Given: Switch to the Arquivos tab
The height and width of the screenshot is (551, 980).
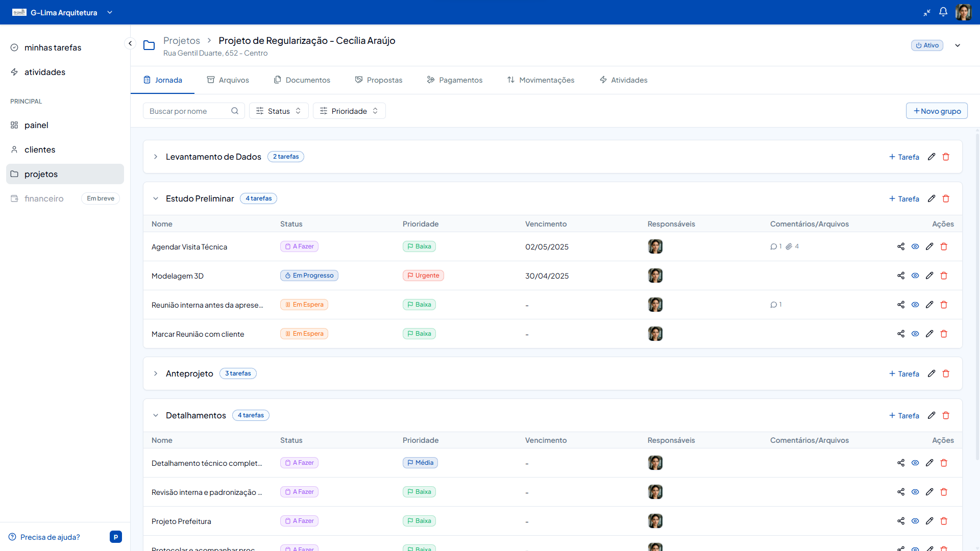Looking at the screenshot, I should (228, 80).
